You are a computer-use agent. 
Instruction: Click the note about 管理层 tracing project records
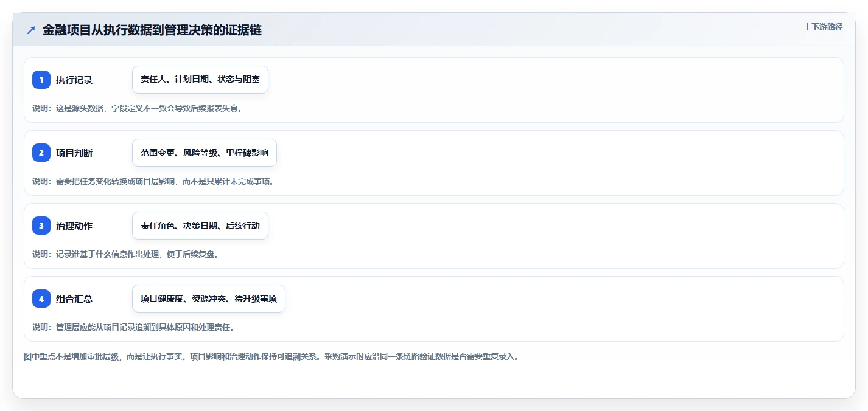pos(133,327)
